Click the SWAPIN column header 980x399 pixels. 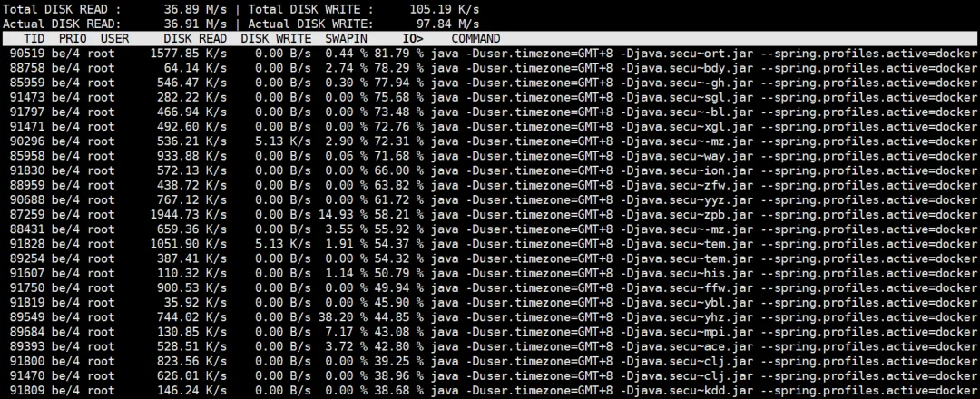point(346,39)
